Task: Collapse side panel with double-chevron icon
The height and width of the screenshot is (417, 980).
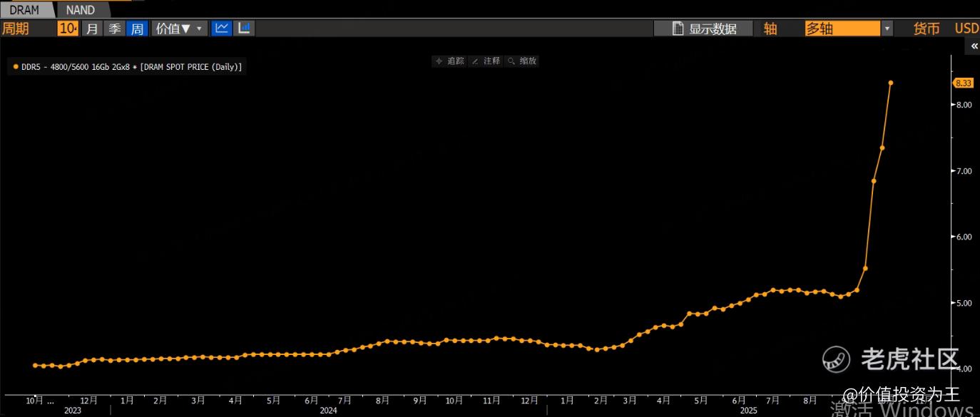Action: point(974,46)
